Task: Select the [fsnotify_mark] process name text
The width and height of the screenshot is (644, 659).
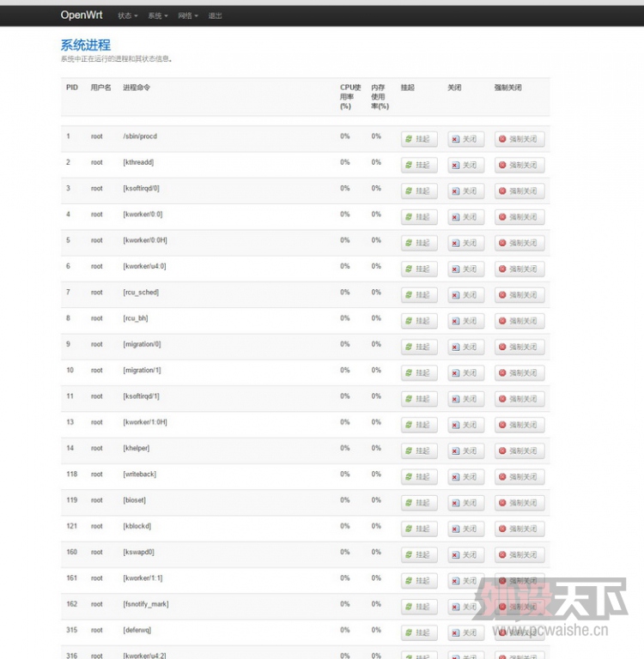Action: [x=145, y=604]
